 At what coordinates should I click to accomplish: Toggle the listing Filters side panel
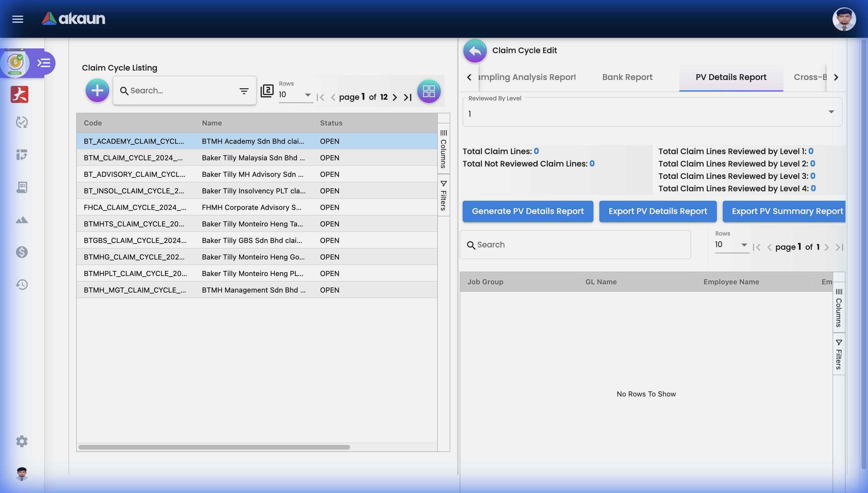(443, 195)
